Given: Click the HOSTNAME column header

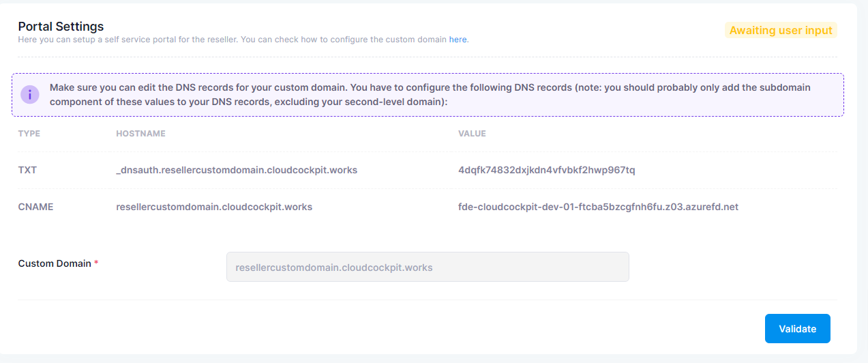Looking at the screenshot, I should click(x=141, y=134).
